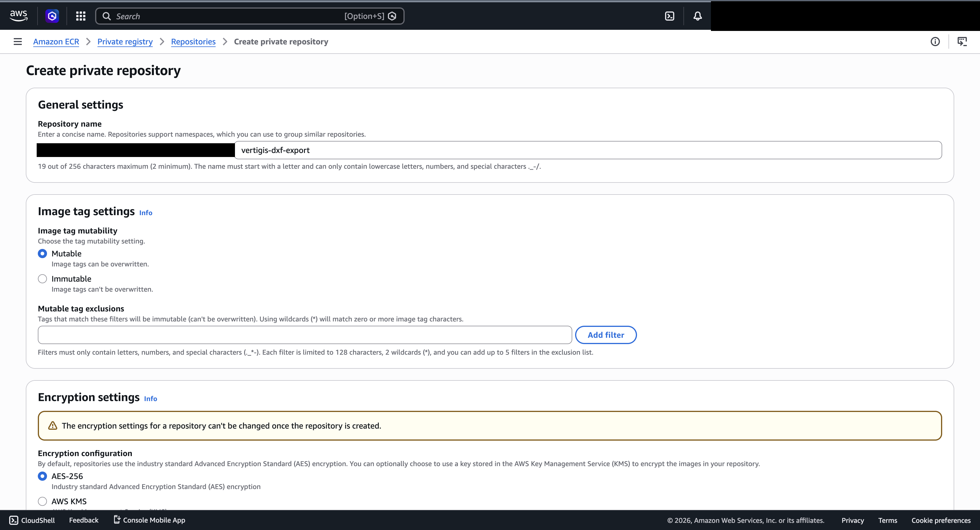Viewport: 980px width, 530px height.
Task: Open CloudShell from the footer bar
Action: 32,520
